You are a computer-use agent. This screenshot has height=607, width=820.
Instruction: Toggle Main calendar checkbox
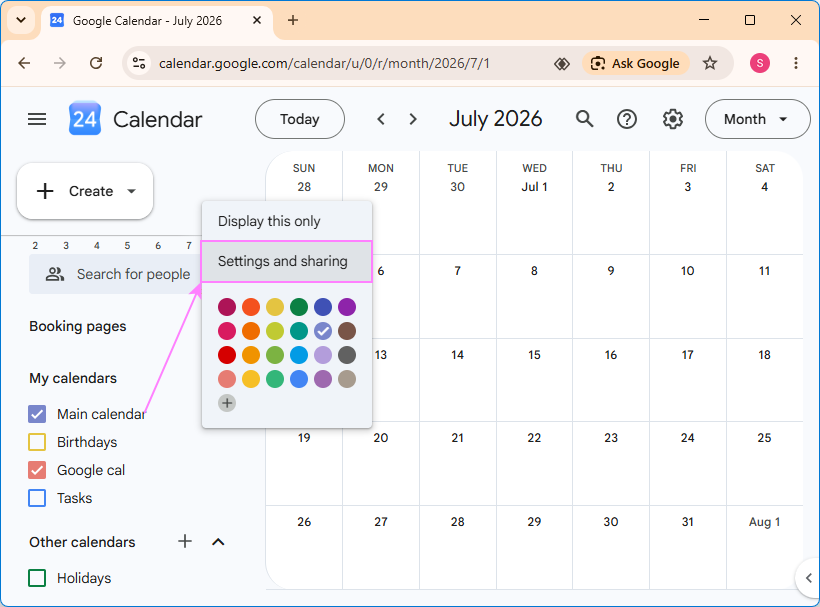pos(37,414)
